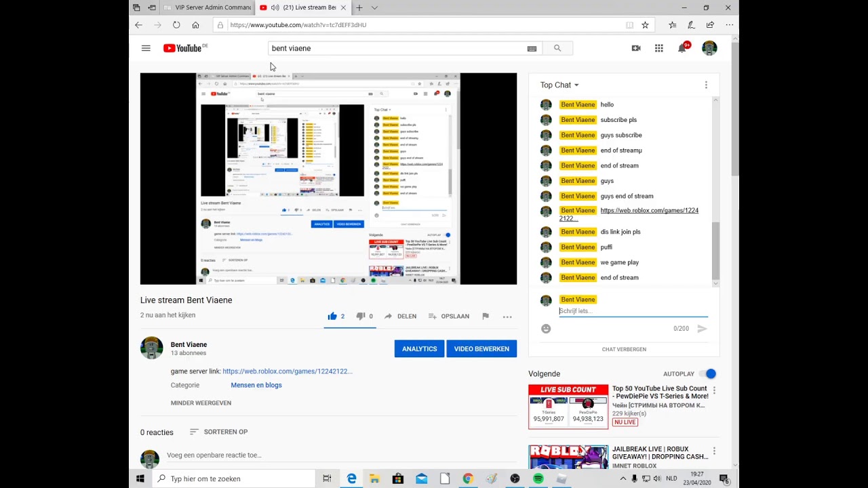Open the notifications bell
The image size is (868, 488).
point(682,48)
